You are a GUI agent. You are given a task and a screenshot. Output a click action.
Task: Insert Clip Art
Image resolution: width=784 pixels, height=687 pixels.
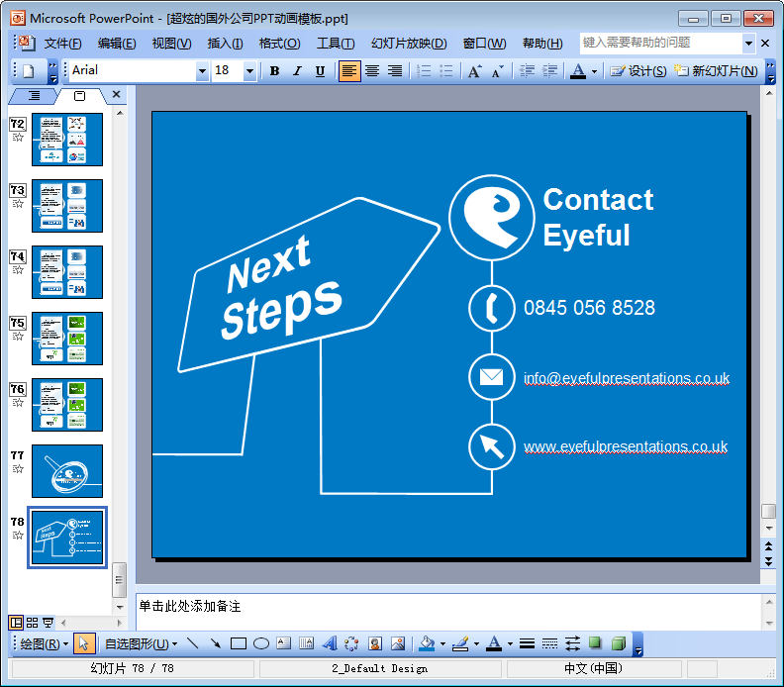(375, 643)
